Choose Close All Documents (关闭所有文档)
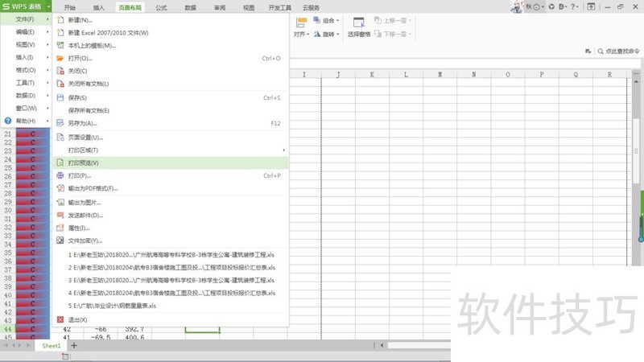644x362 pixels. (171, 84)
